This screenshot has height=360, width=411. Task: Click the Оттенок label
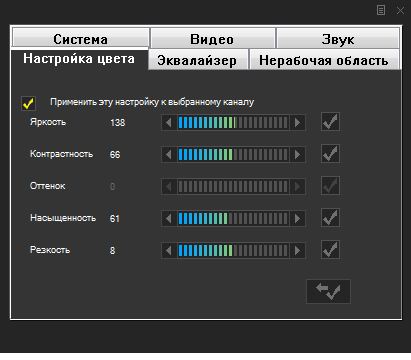tap(48, 186)
